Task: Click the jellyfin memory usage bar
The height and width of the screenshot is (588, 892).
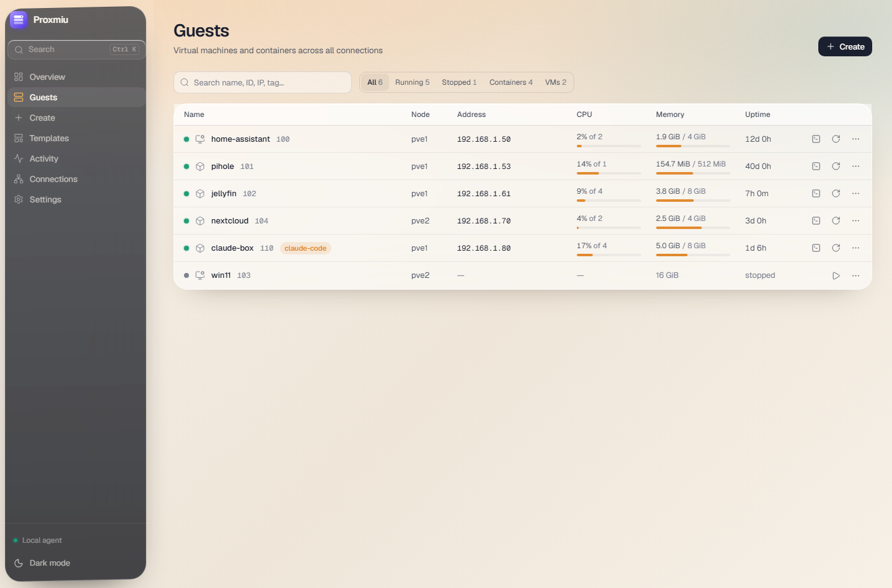Action: point(693,201)
